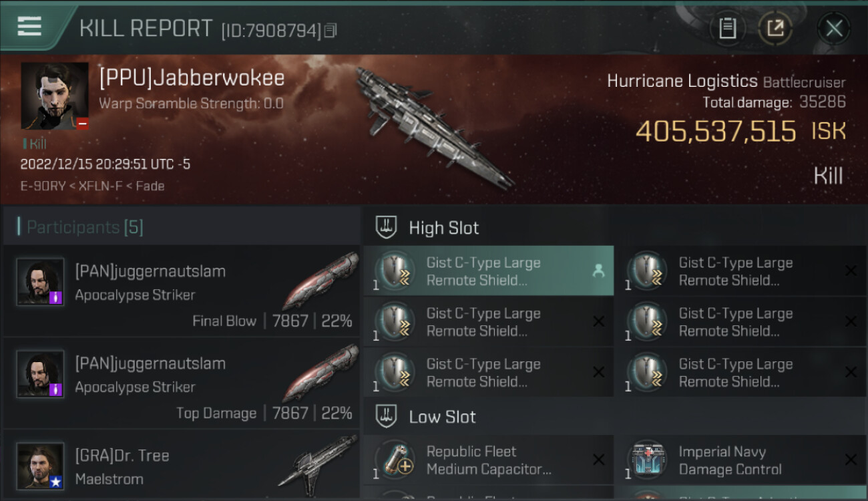868x501 pixels.
Task: Click the share export icon
Action: pyautogui.click(x=775, y=28)
